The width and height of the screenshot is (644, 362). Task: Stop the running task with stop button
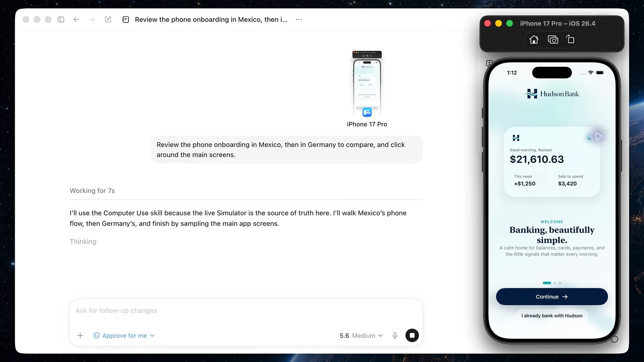(x=412, y=335)
